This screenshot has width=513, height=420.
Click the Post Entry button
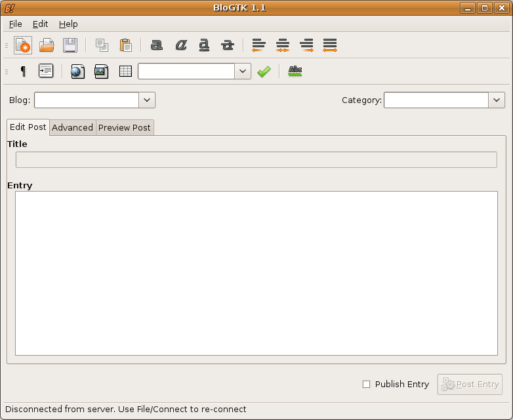(x=470, y=385)
